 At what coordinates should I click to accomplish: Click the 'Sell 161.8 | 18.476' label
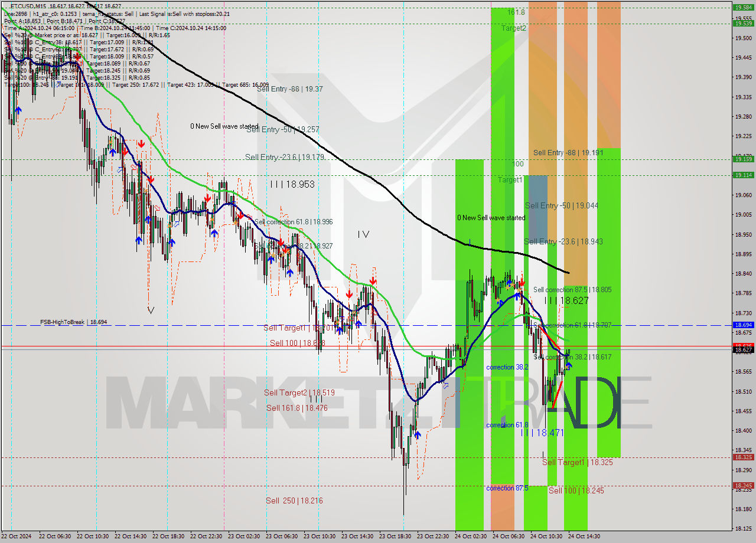point(296,408)
